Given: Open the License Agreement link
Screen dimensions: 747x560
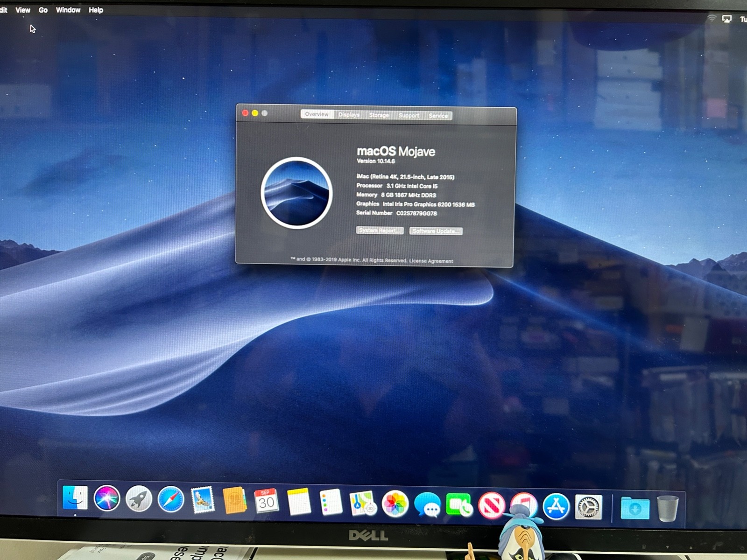Looking at the screenshot, I should coord(431,261).
